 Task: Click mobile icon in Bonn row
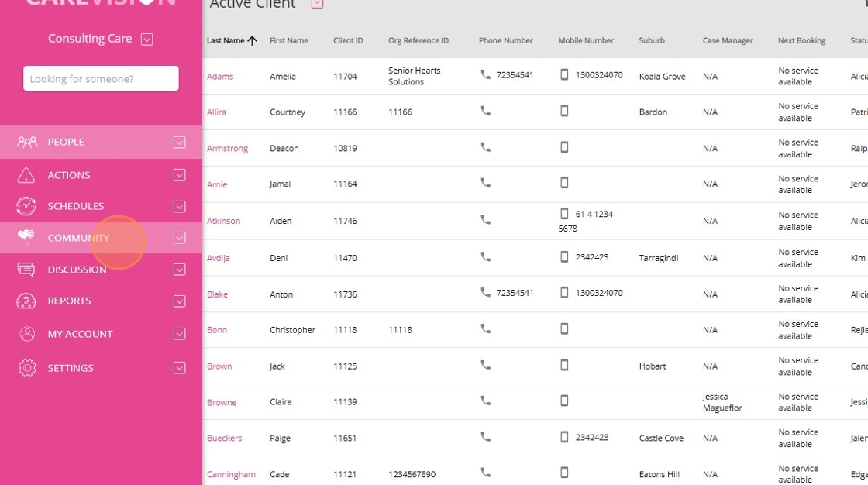pyautogui.click(x=564, y=328)
